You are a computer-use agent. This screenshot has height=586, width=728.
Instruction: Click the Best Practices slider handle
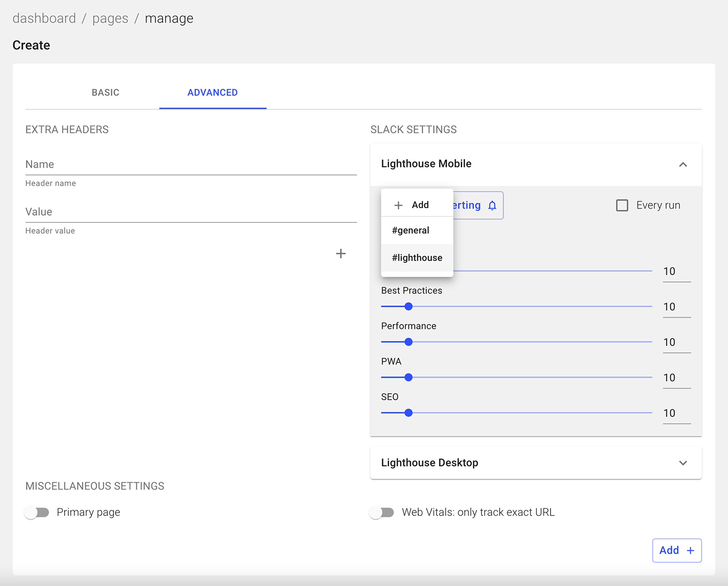409,306
